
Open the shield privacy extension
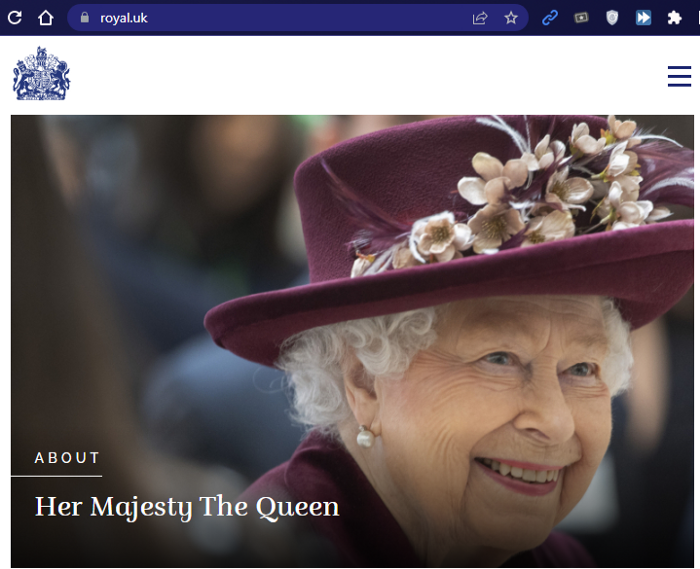tap(612, 18)
